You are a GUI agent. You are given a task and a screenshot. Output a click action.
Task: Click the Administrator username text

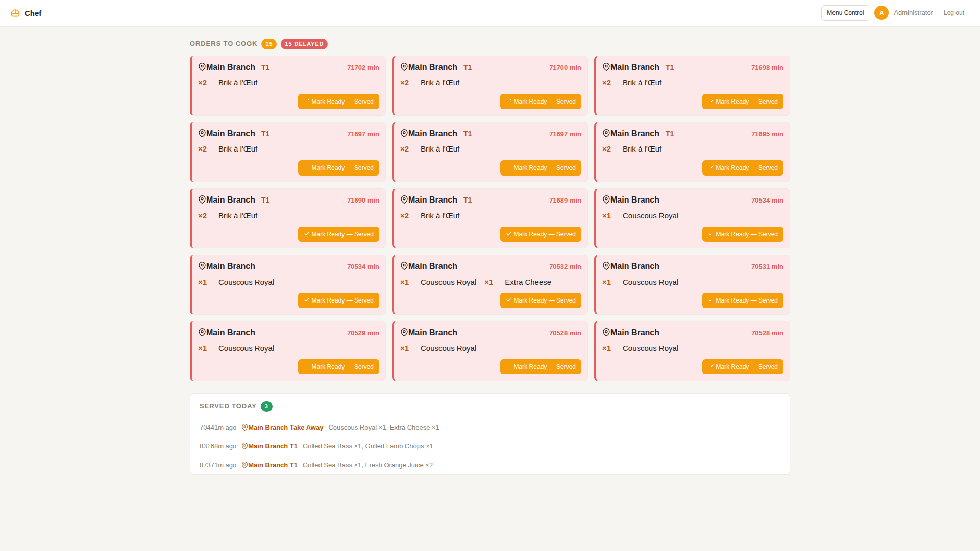(913, 13)
